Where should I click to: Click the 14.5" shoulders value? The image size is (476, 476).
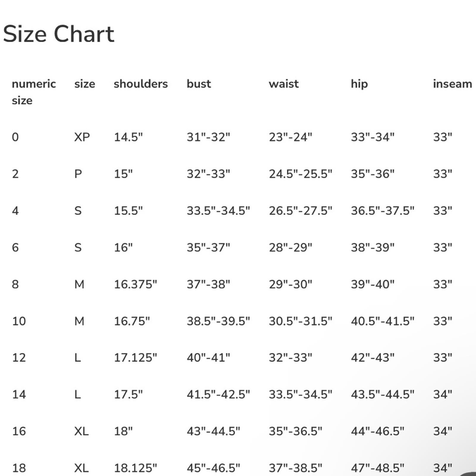(x=128, y=137)
